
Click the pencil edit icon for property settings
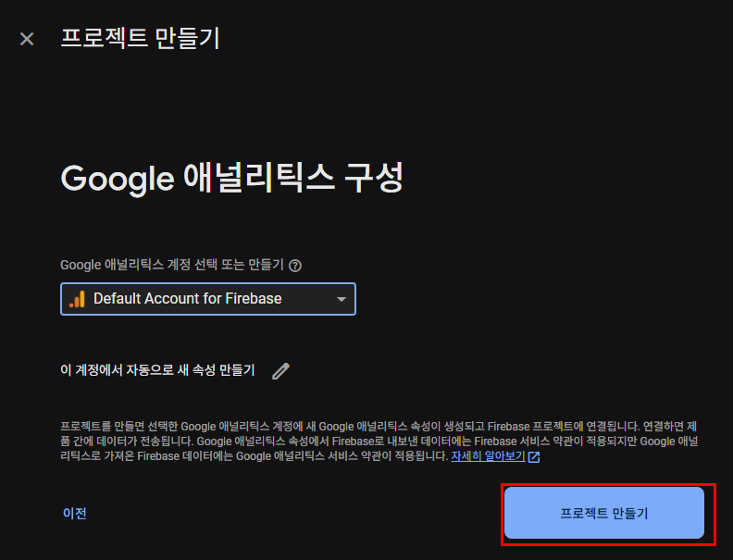[x=281, y=371]
